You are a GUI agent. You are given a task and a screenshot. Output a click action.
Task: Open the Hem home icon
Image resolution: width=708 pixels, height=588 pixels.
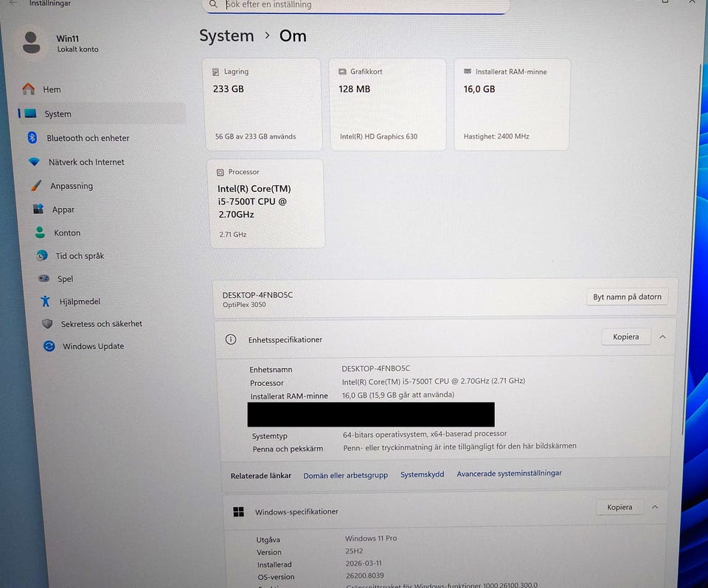[29, 89]
